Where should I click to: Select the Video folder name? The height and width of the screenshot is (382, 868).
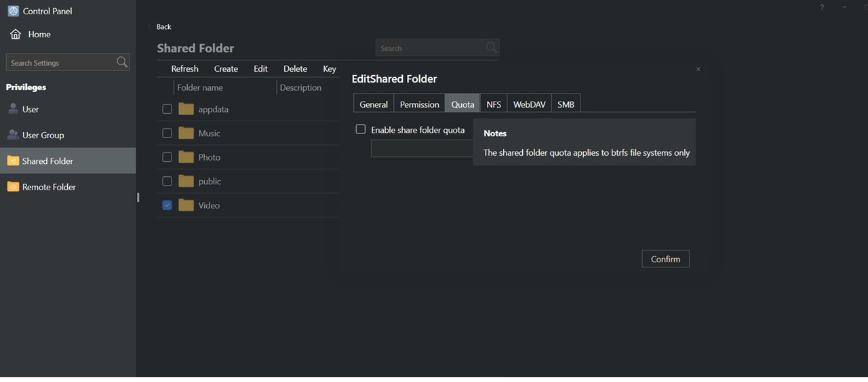209,205
